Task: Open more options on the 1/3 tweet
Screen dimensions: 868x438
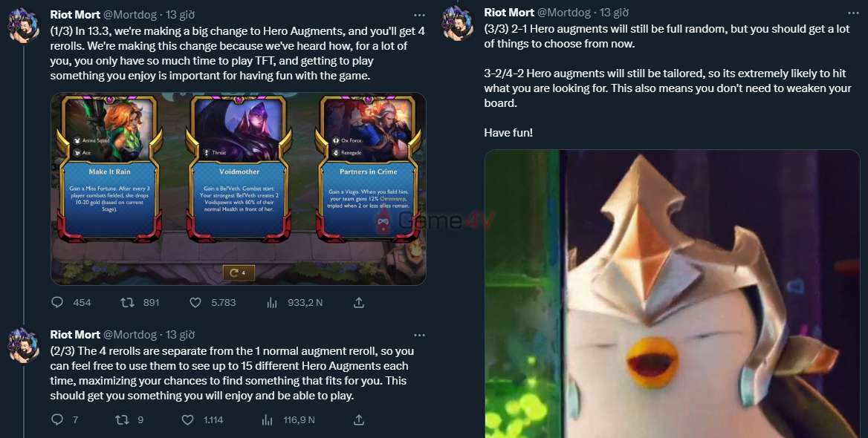Action: (x=420, y=15)
